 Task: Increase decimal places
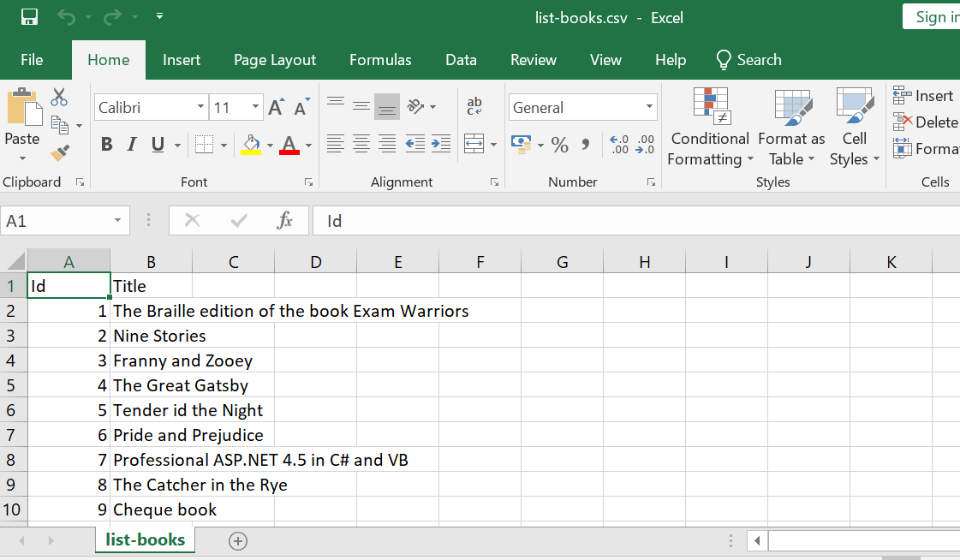[619, 145]
